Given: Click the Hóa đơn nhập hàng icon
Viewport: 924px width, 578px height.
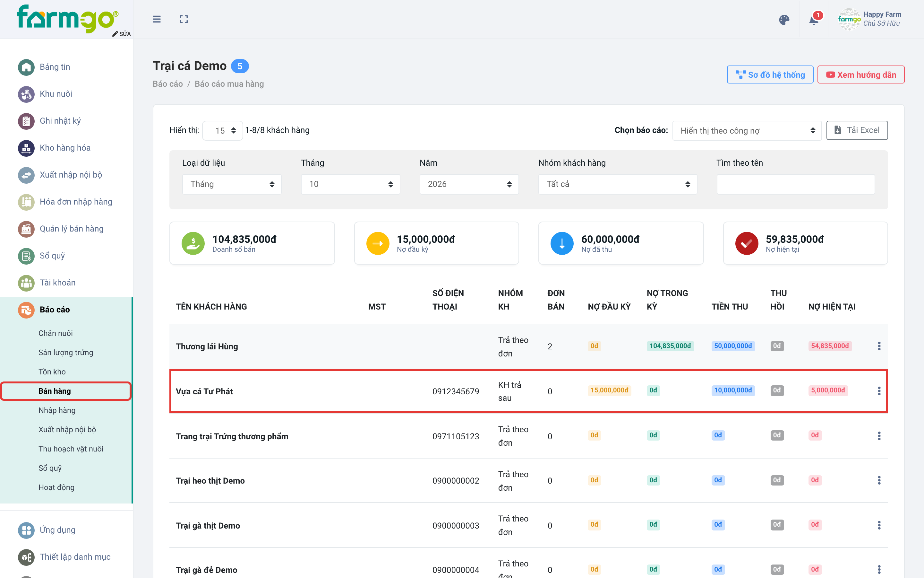Looking at the screenshot, I should (x=26, y=202).
